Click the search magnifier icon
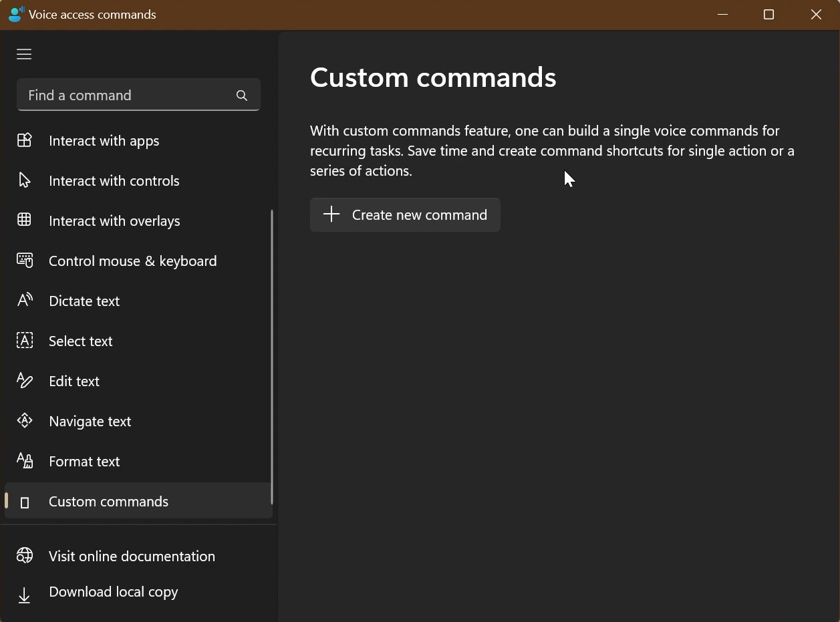This screenshot has height=622, width=840. [x=241, y=96]
